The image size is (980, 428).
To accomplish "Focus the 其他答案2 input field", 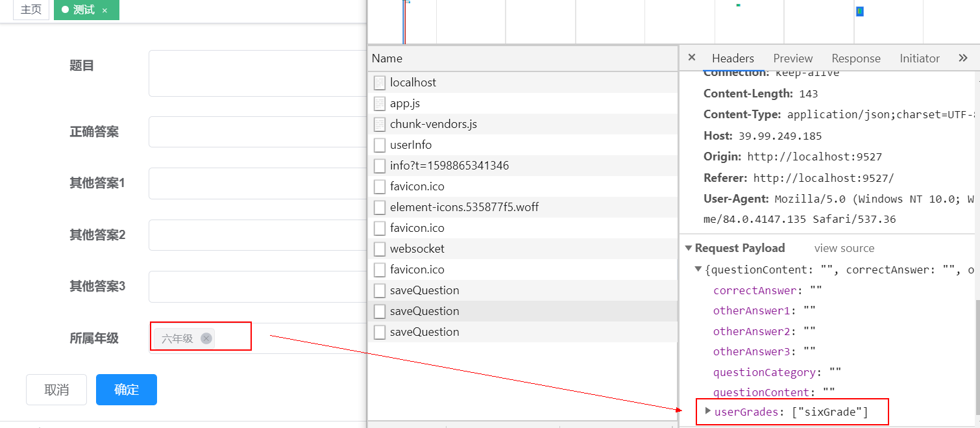I will point(258,235).
